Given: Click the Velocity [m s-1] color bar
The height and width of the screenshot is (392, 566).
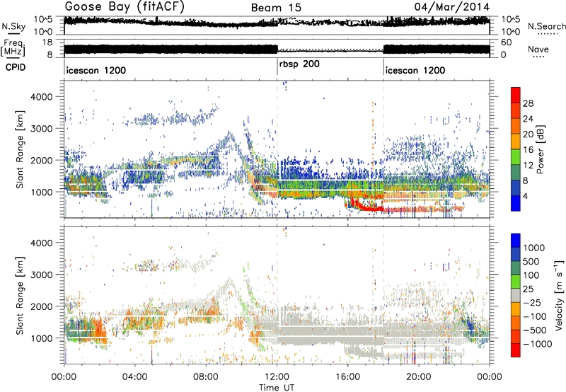Looking at the screenshot, I should [516, 295].
